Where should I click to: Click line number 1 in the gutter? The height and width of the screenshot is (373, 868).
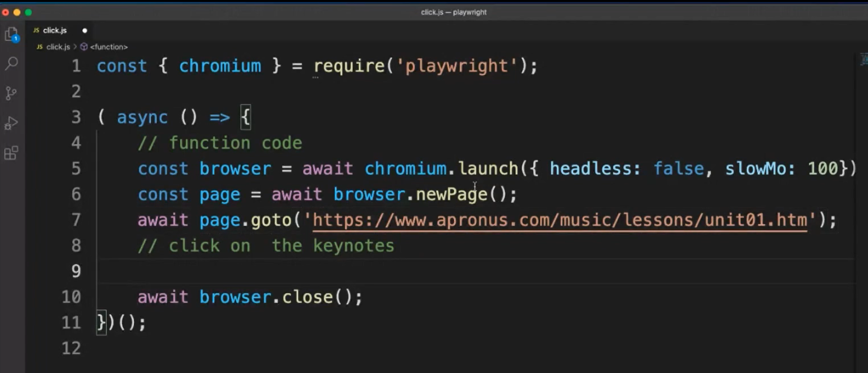76,66
